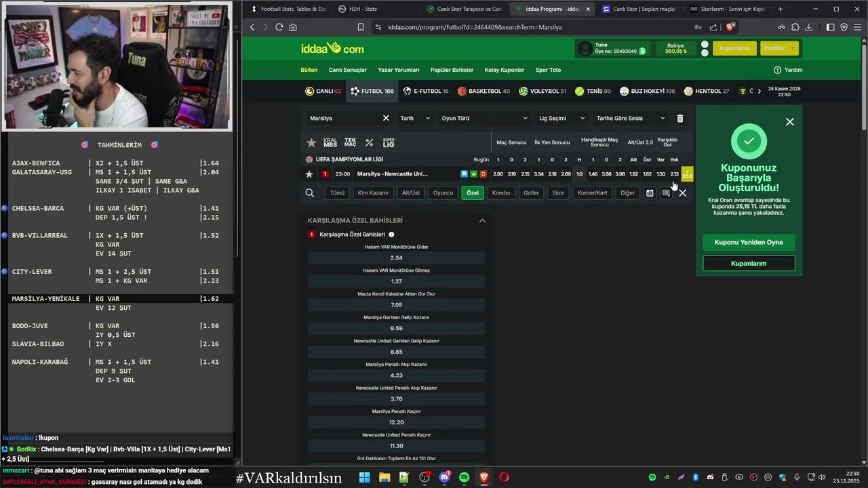Image resolution: width=868 pixels, height=488 pixels.
Task: Select the Oyuncu market filter
Action: [x=443, y=193]
